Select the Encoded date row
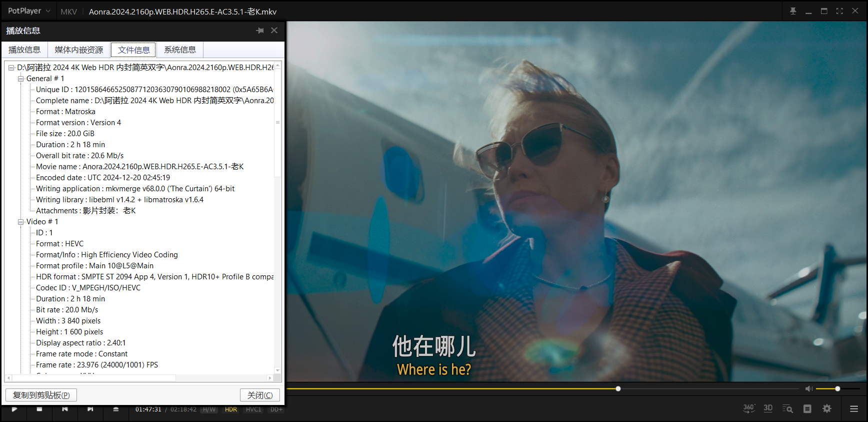 coord(103,178)
